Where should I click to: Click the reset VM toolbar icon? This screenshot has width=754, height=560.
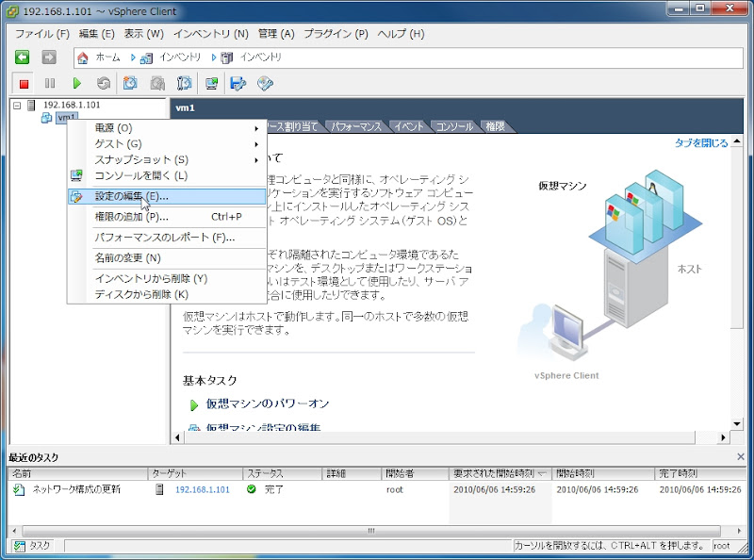tap(103, 84)
